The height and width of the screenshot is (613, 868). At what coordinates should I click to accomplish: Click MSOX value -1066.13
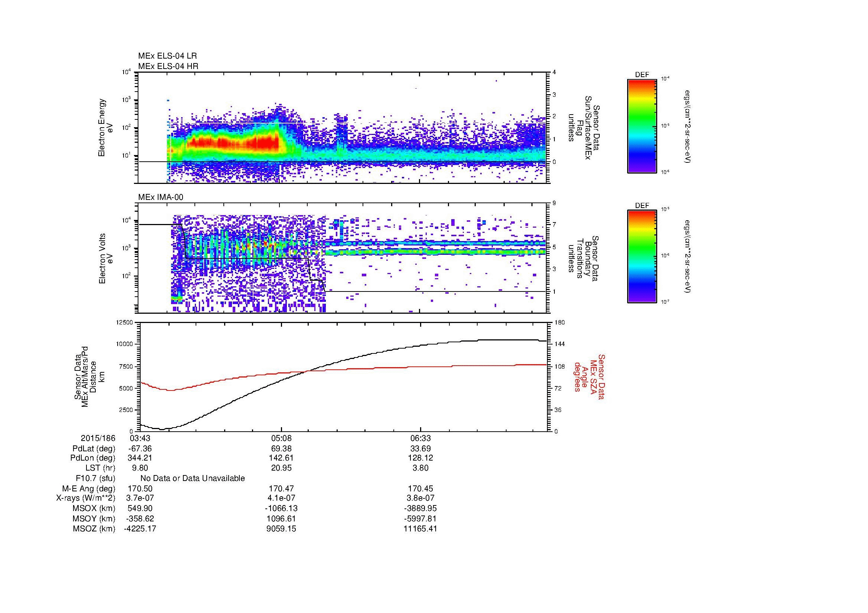click(281, 508)
